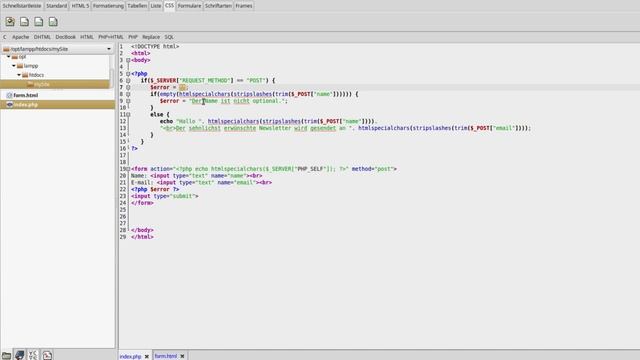The width and height of the screenshot is (640, 360).
Task: Click the fourth page icon in the CSS toolbar
Action: tap(53, 22)
